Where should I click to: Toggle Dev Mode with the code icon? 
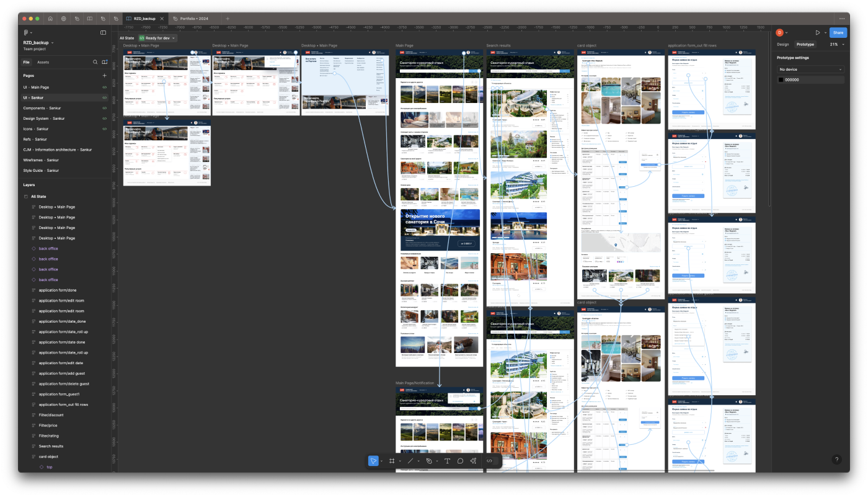point(490,461)
